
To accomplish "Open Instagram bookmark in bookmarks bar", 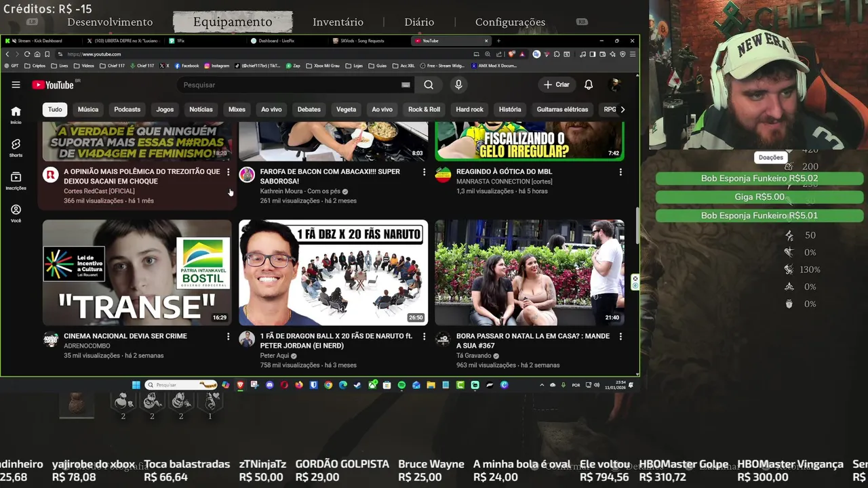I will [x=216, y=66].
